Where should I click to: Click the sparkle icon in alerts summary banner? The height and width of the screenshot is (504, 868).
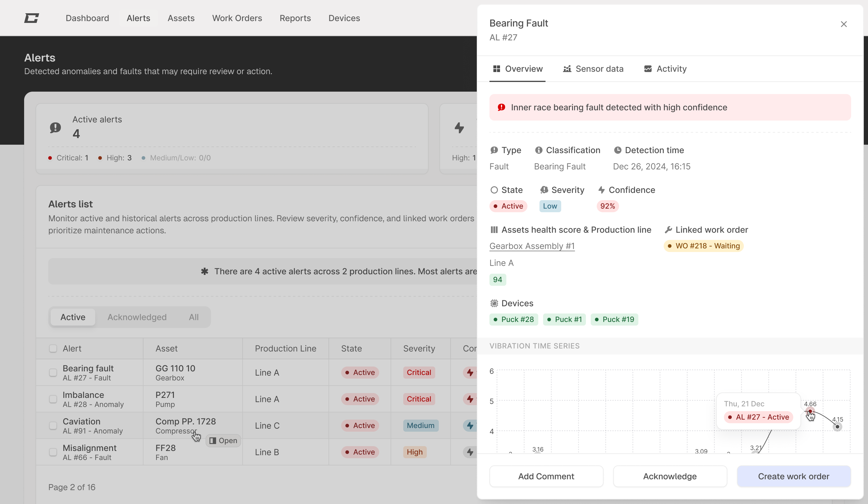(205, 272)
